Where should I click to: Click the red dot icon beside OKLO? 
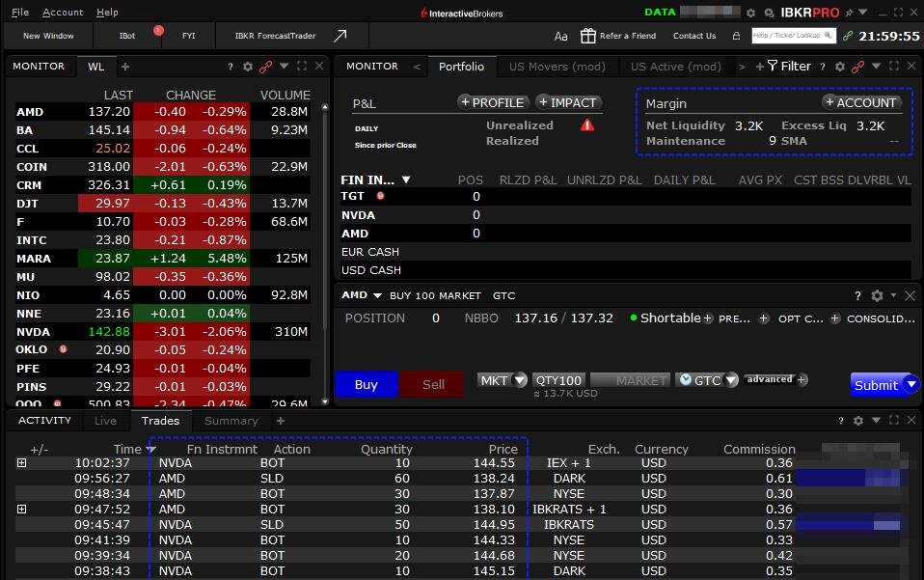tap(63, 349)
